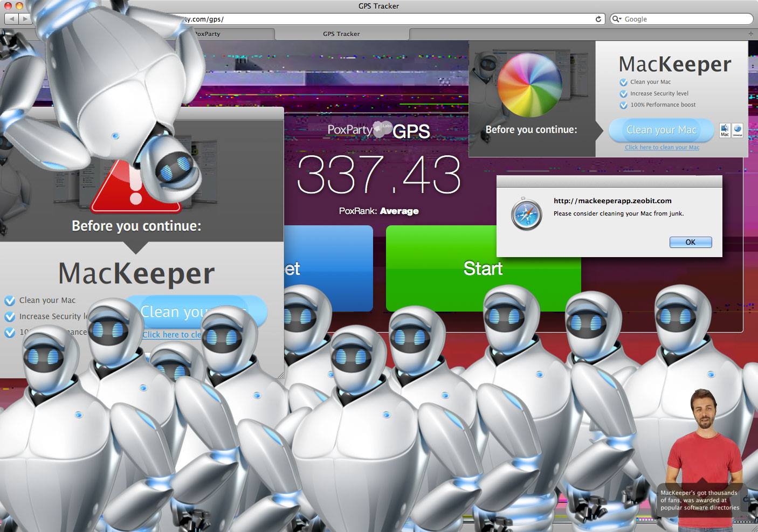Switch to the PoxParty tab
Viewport: 758px width, 532px height.
point(207,33)
